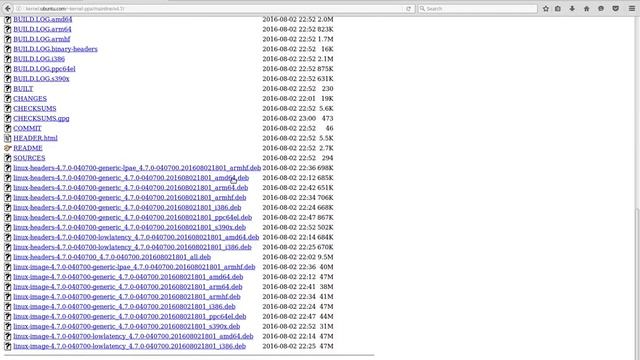The width and height of the screenshot is (640, 360).
Task: Click the hand icon beside README
Action: [x=8, y=148]
